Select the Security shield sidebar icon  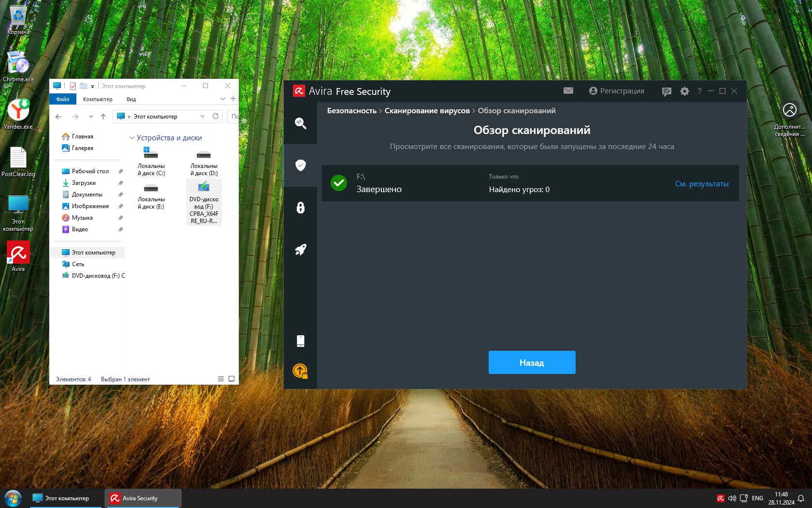pyautogui.click(x=300, y=165)
